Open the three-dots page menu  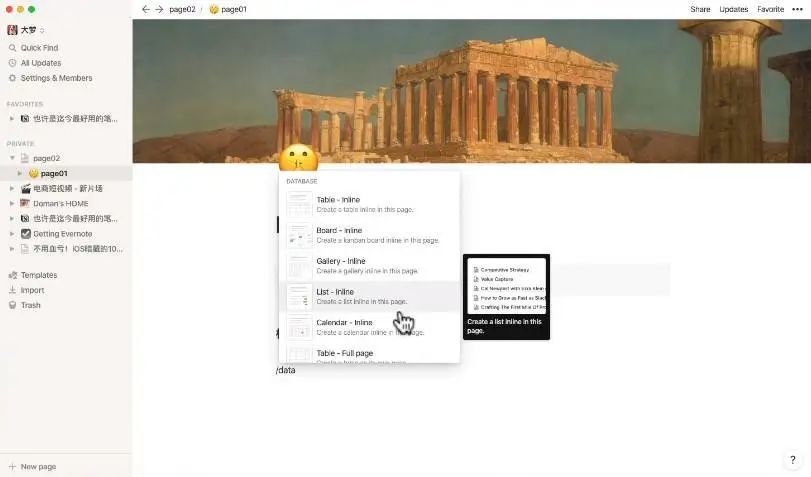click(x=797, y=9)
